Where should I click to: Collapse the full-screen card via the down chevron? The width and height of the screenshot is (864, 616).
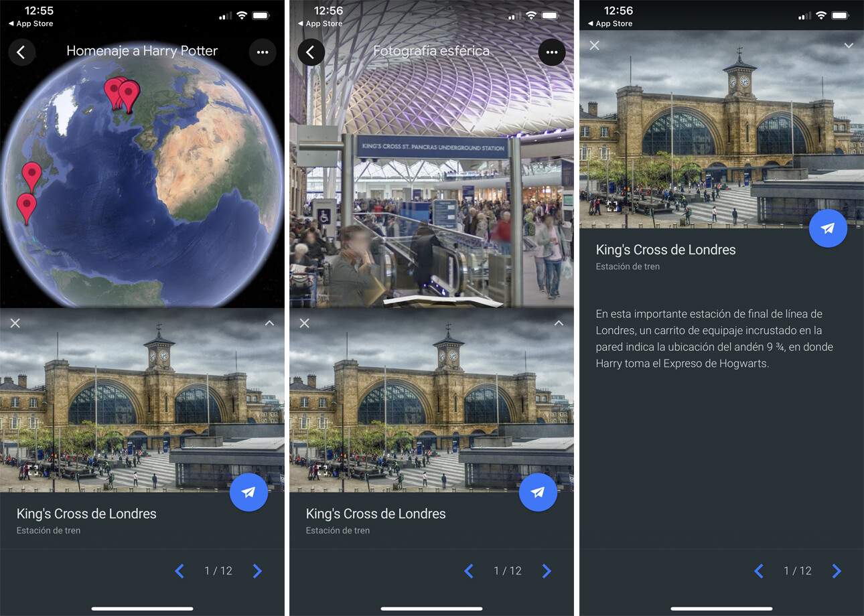click(x=849, y=46)
